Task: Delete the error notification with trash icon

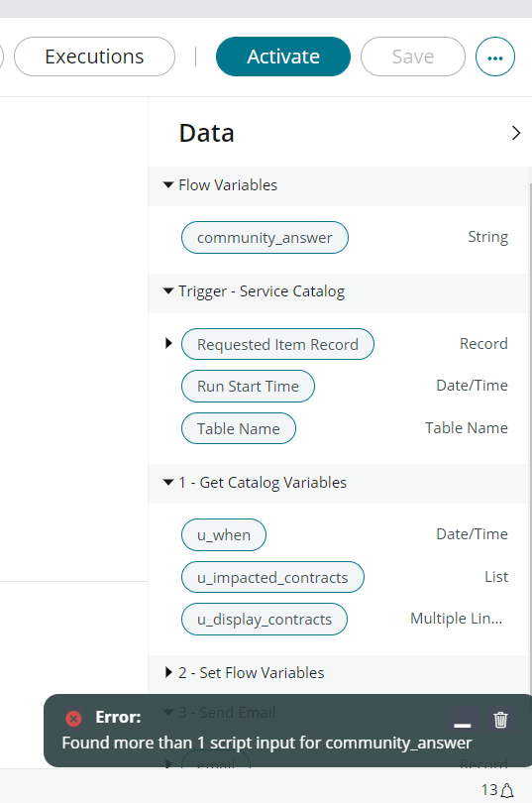Action: tap(500, 720)
